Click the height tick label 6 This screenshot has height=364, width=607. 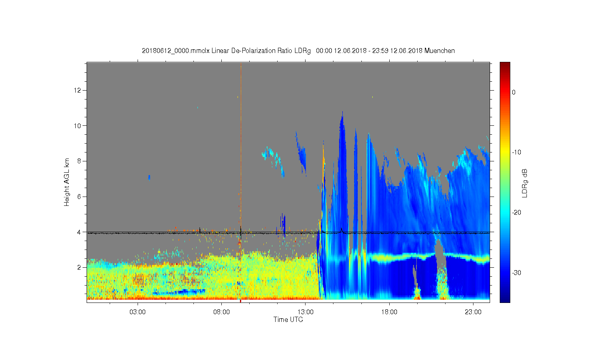click(80, 197)
